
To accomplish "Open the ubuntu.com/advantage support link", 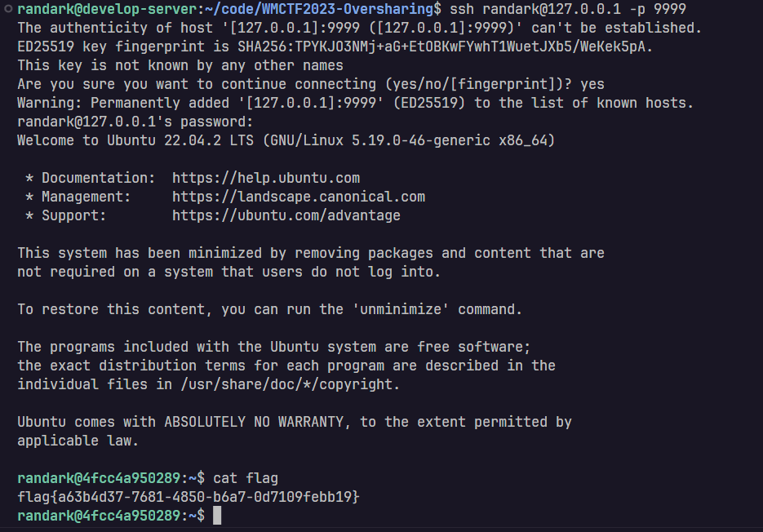I will click(x=286, y=215).
